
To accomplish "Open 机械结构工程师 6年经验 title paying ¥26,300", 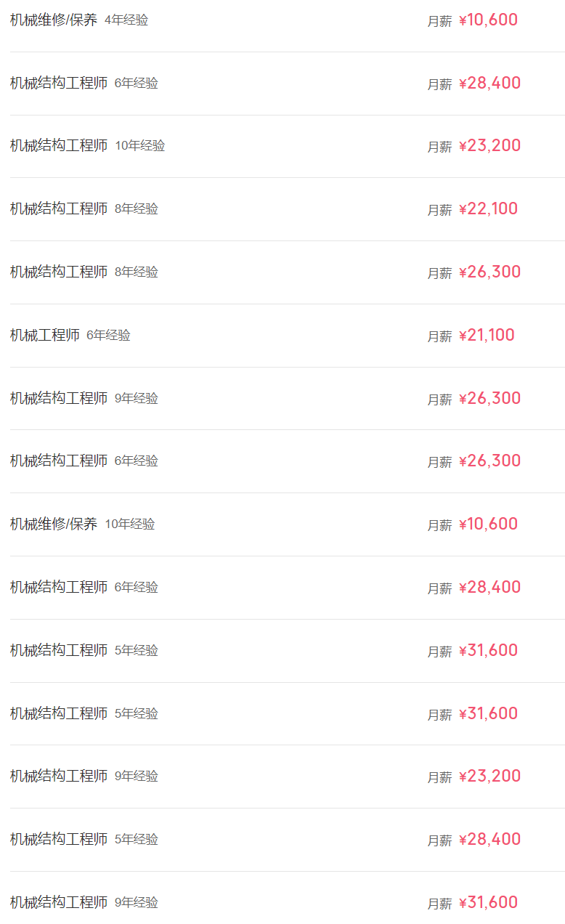I will tap(59, 461).
